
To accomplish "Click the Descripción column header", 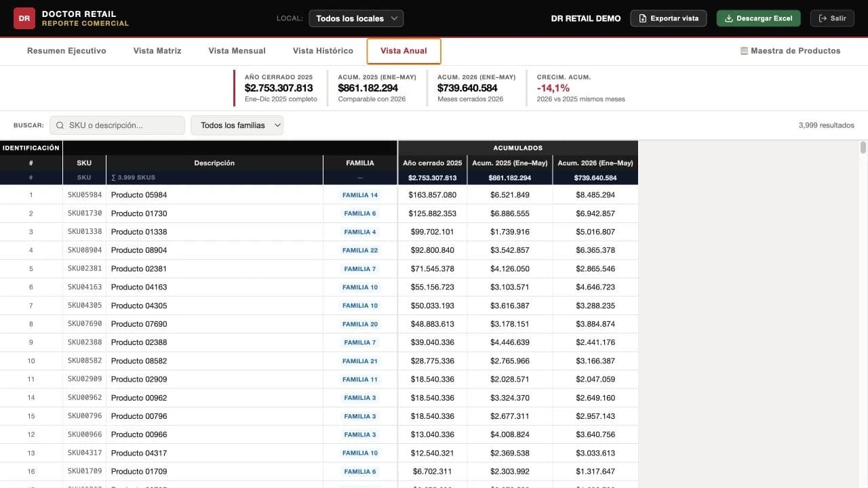I will coord(214,163).
